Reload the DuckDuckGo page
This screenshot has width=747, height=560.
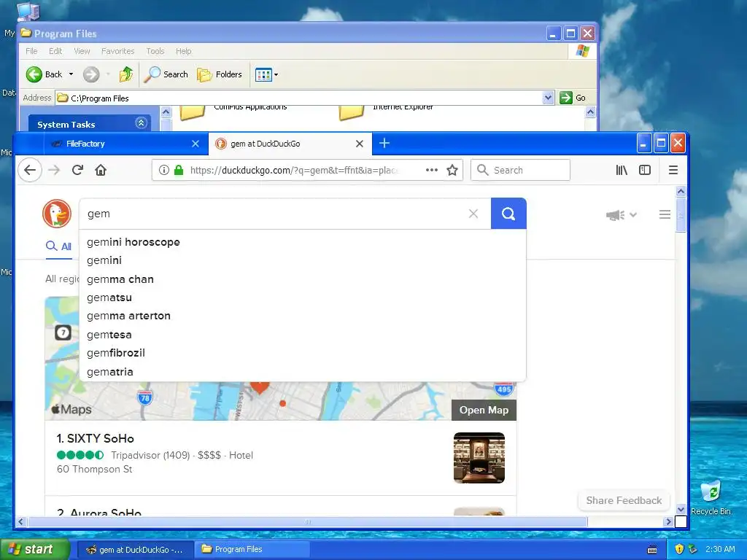coord(77,170)
